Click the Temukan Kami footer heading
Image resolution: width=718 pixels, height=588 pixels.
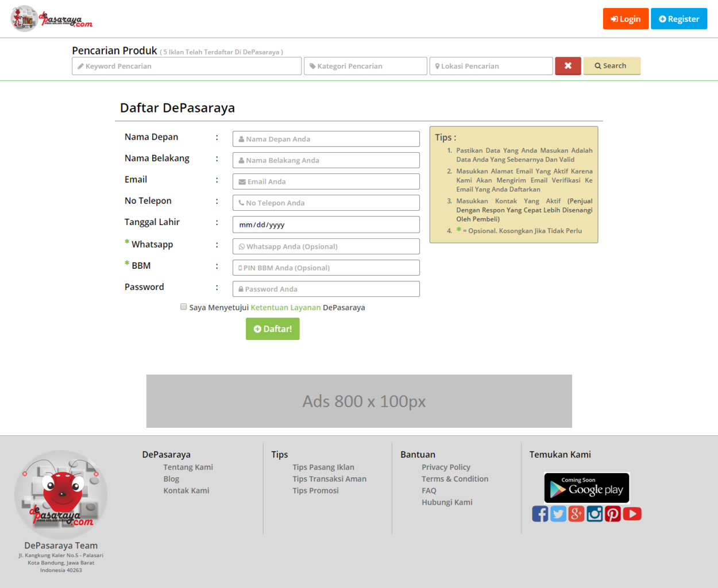coord(560,454)
